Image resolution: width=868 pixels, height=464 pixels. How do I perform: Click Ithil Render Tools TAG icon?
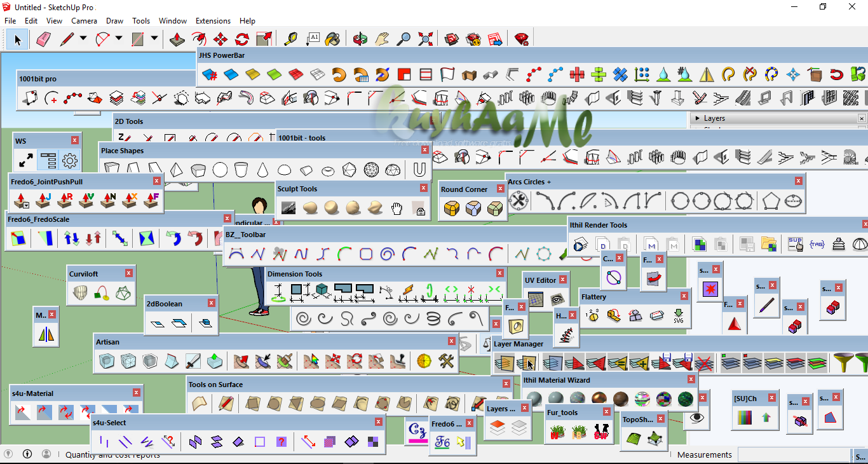817,244
